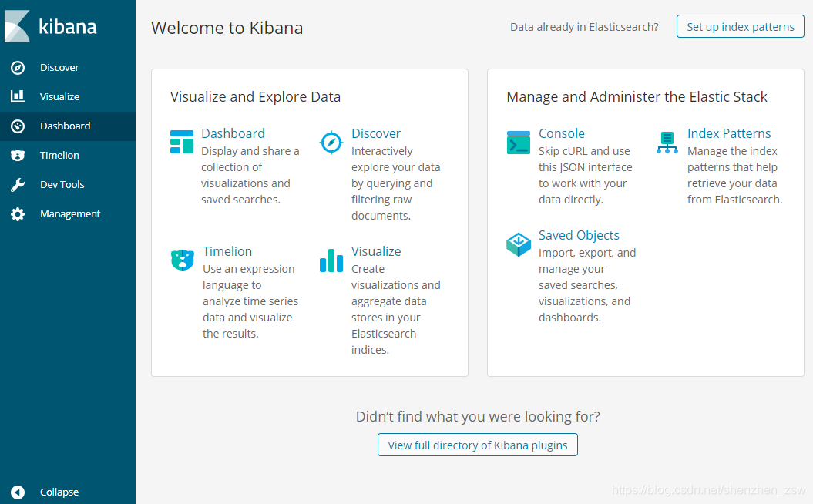Click the Dashboard card's blue grid icon

click(181, 142)
